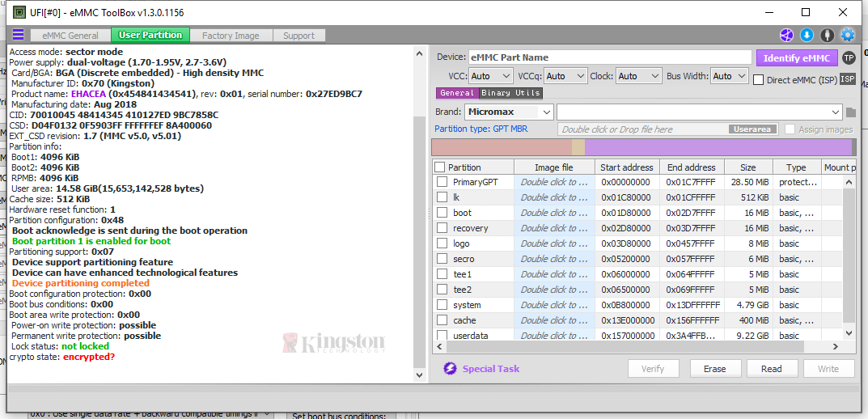Image resolution: width=868 pixels, height=419 pixels.
Task: Check the system partition checkbox
Action: [x=442, y=305]
